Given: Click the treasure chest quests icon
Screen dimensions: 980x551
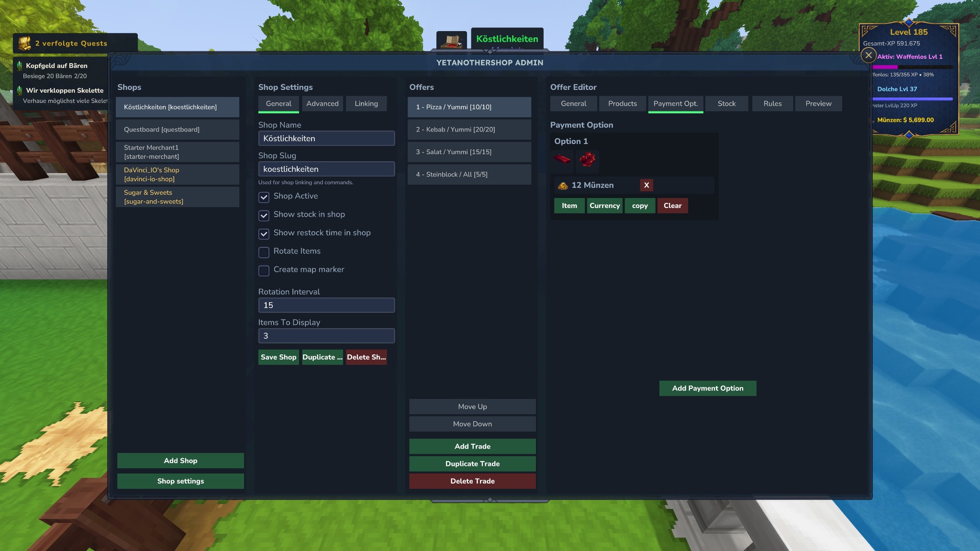Looking at the screenshot, I should click(24, 44).
